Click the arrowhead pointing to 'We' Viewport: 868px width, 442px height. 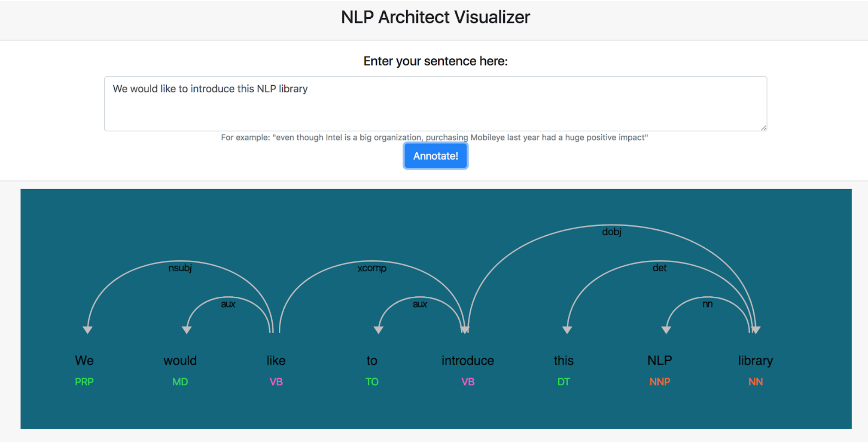point(88,330)
